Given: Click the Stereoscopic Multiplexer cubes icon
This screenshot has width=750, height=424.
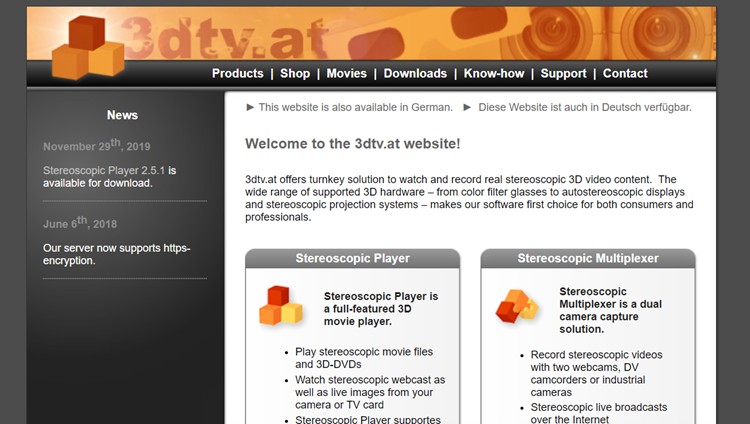Looking at the screenshot, I should tap(518, 306).
